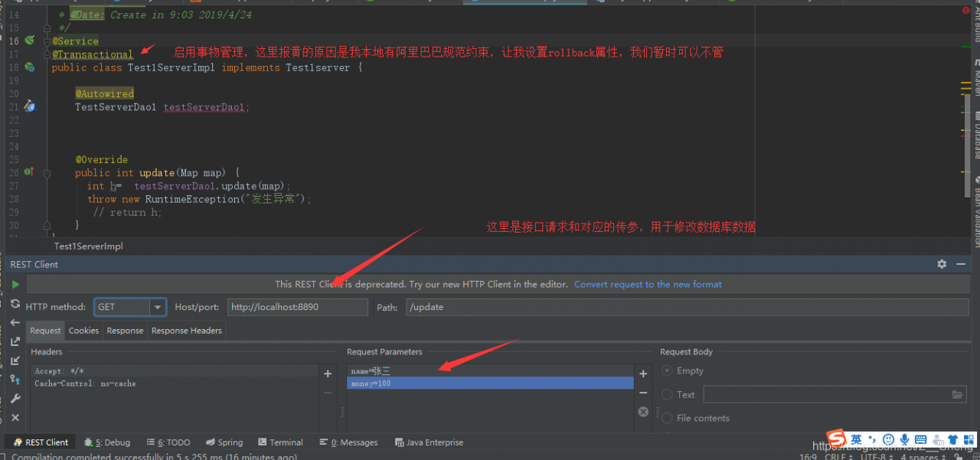Image resolution: width=980 pixels, height=460 pixels.
Task: Click the folder browse icon in Text field
Action: [958, 395]
